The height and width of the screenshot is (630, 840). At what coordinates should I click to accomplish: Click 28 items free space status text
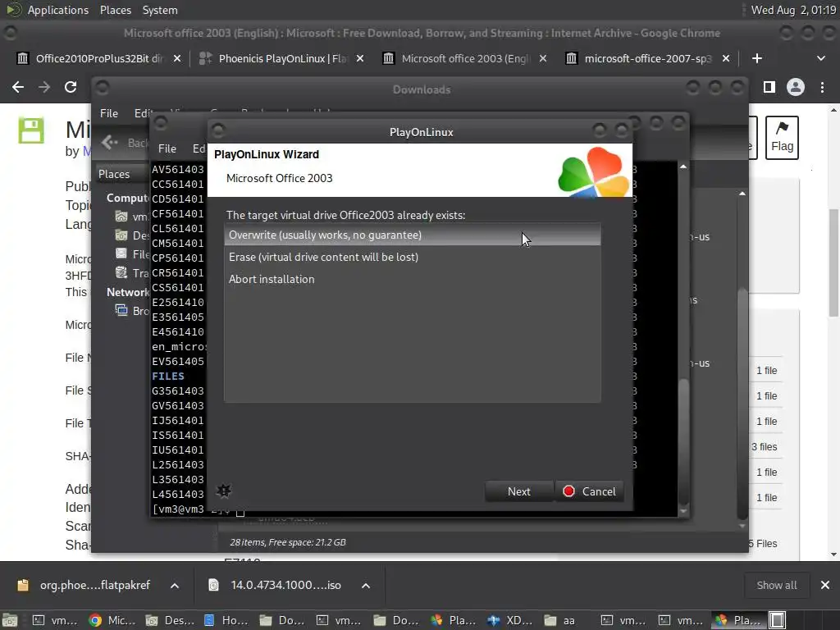tap(288, 542)
